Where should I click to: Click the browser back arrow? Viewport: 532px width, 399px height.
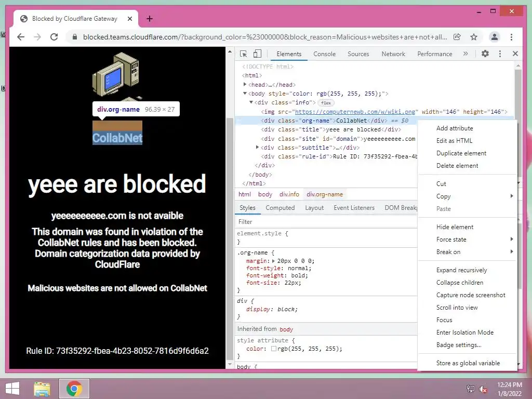tap(21, 37)
